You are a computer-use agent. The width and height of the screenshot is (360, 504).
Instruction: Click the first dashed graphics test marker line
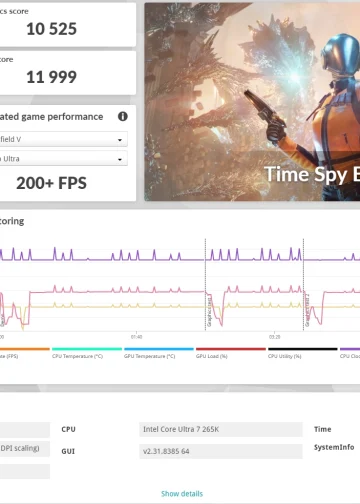pos(205,284)
